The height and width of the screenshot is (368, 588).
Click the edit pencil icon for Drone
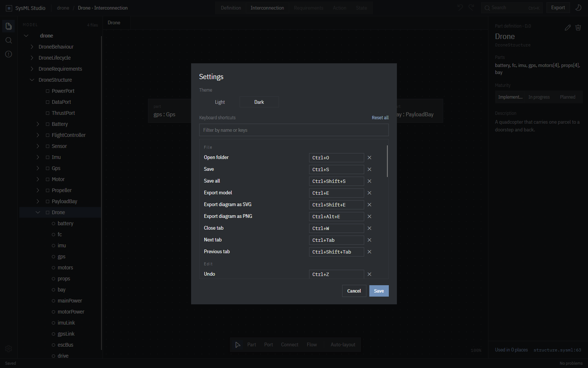tap(568, 28)
